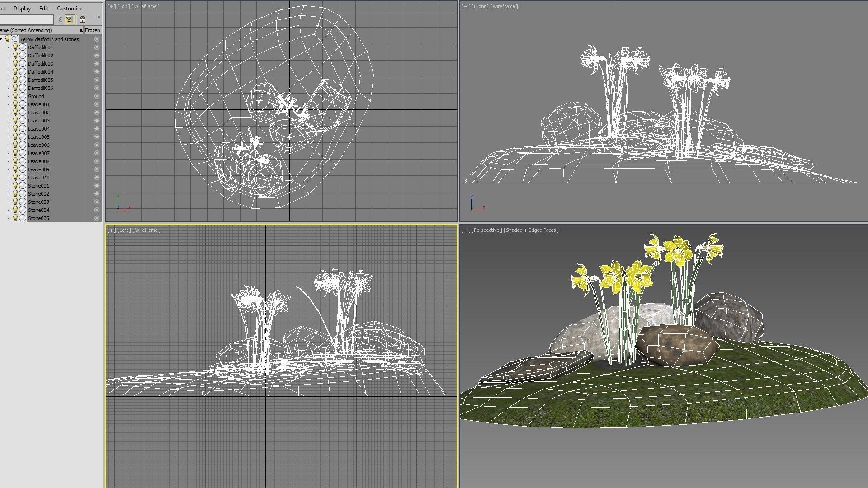Click the frozen snowflake icon for Daffodil001
Screen dimensions: 868x488
[x=96, y=47]
